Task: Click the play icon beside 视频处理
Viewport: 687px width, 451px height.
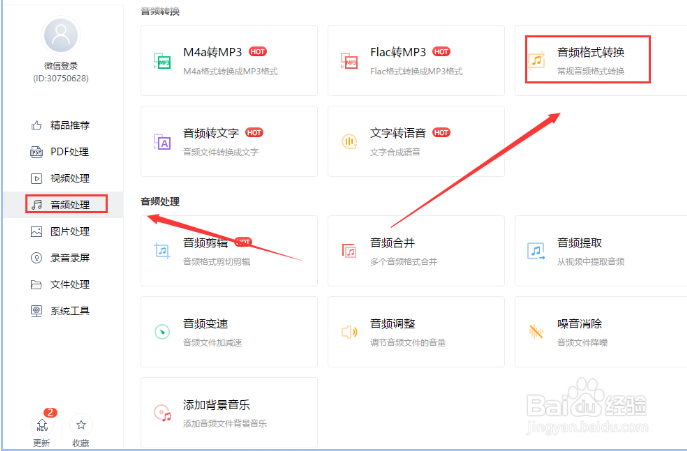Action: tap(36, 178)
